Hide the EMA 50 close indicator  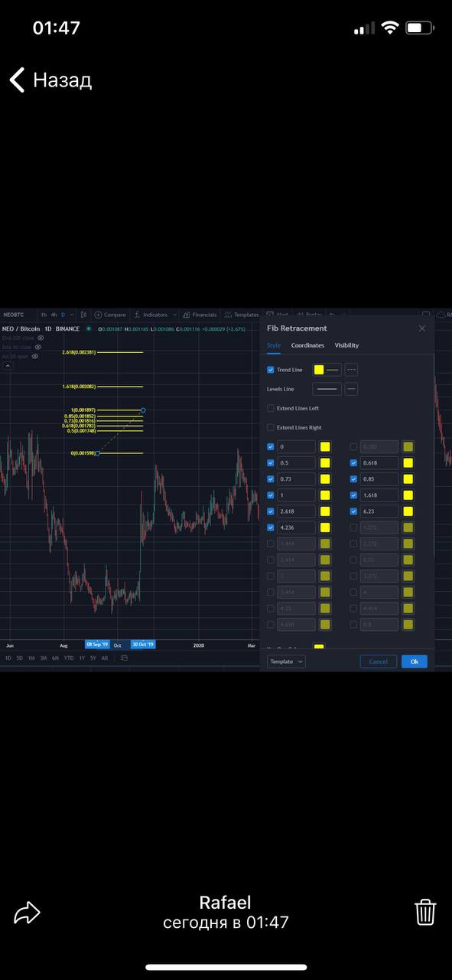point(38,347)
